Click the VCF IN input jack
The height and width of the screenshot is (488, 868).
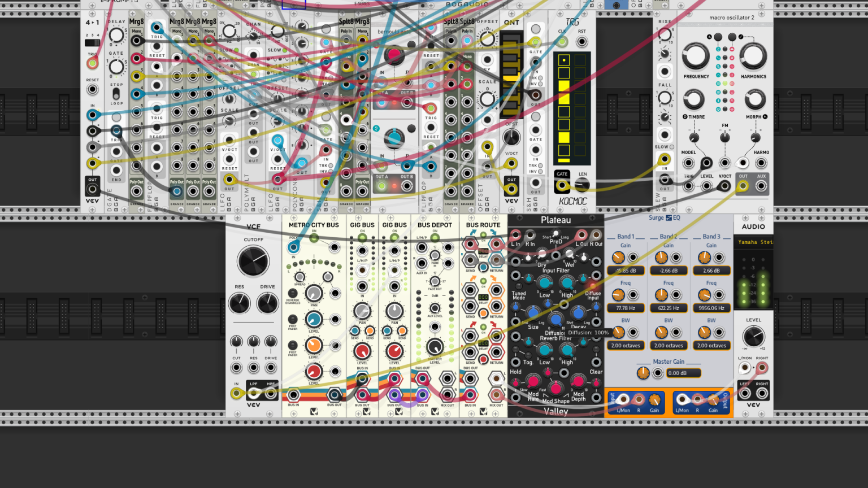pos(237,393)
